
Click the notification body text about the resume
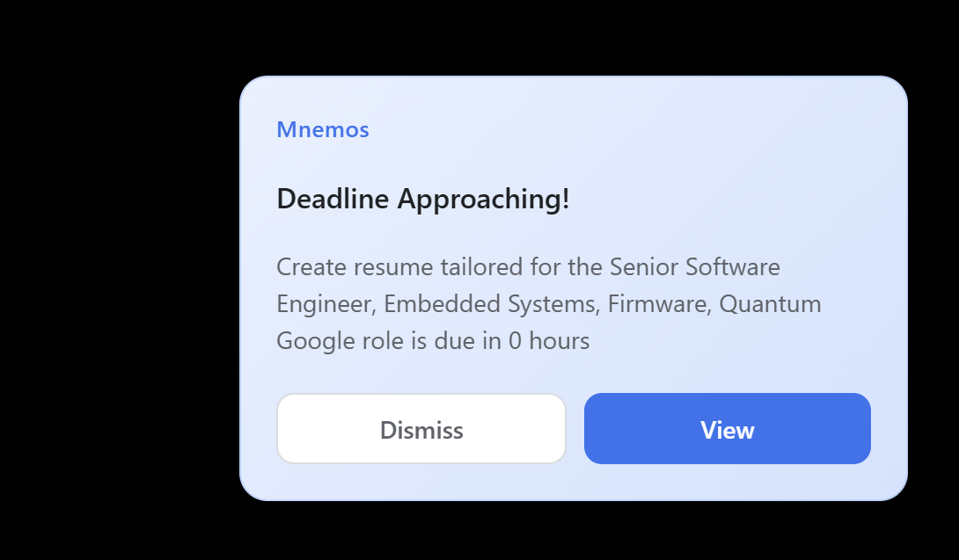[x=549, y=304]
